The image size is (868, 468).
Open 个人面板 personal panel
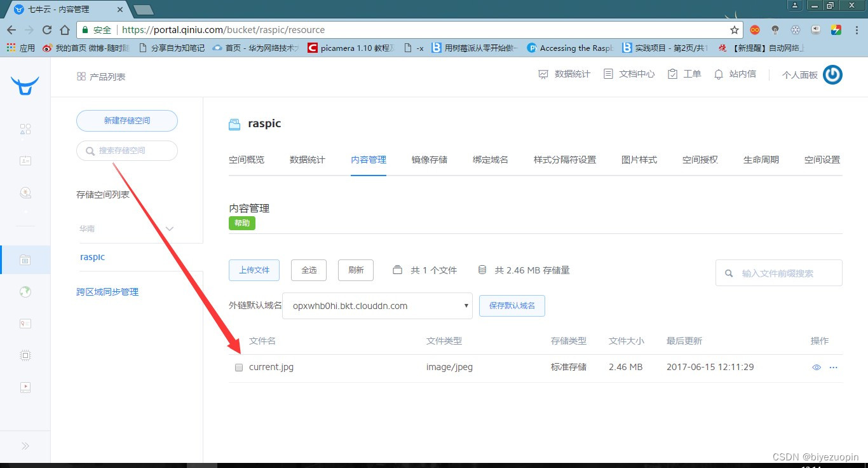(799, 75)
